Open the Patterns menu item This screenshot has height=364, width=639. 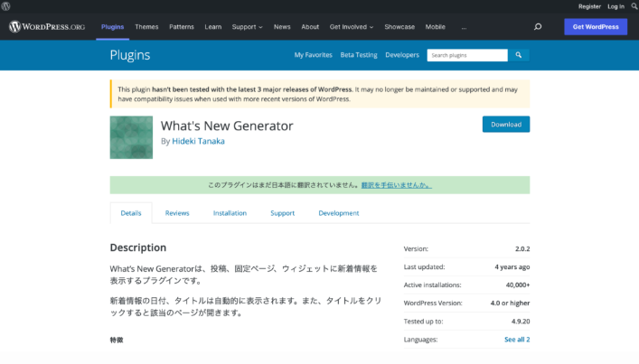(x=182, y=27)
